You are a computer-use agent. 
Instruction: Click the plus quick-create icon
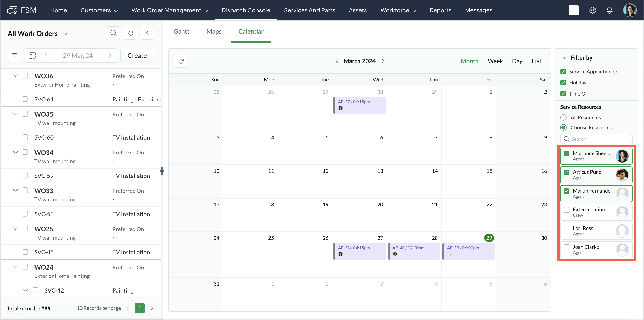574,10
